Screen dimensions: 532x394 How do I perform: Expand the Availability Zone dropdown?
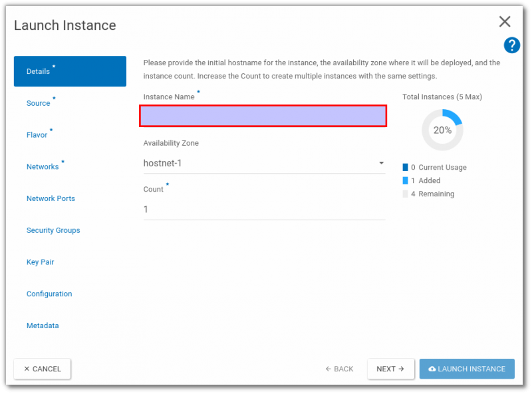tap(264, 163)
